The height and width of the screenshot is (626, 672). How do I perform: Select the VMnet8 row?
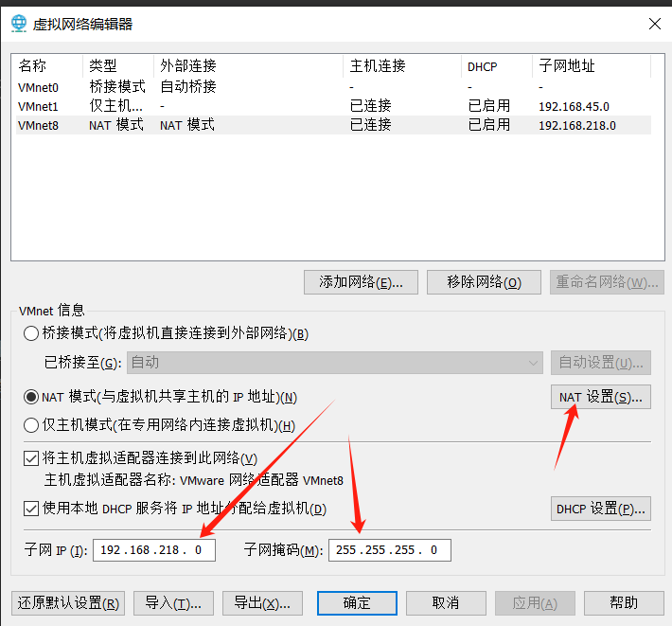[333, 125]
